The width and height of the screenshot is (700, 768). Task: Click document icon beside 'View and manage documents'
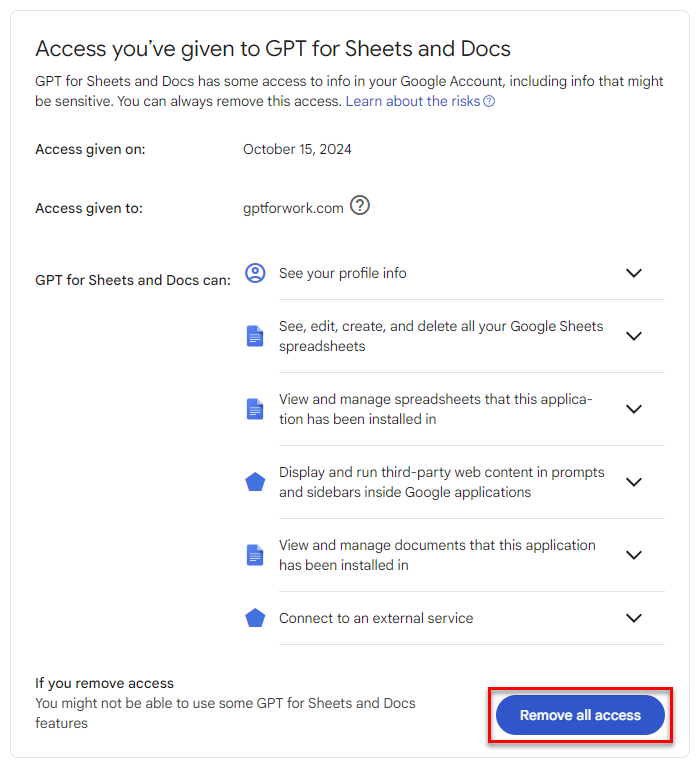255,555
